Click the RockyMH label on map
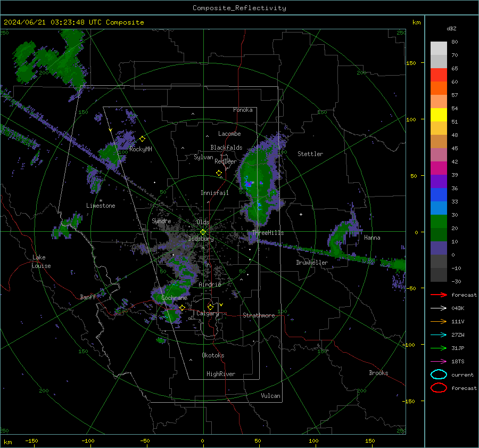479x448 pixels. click(141, 149)
